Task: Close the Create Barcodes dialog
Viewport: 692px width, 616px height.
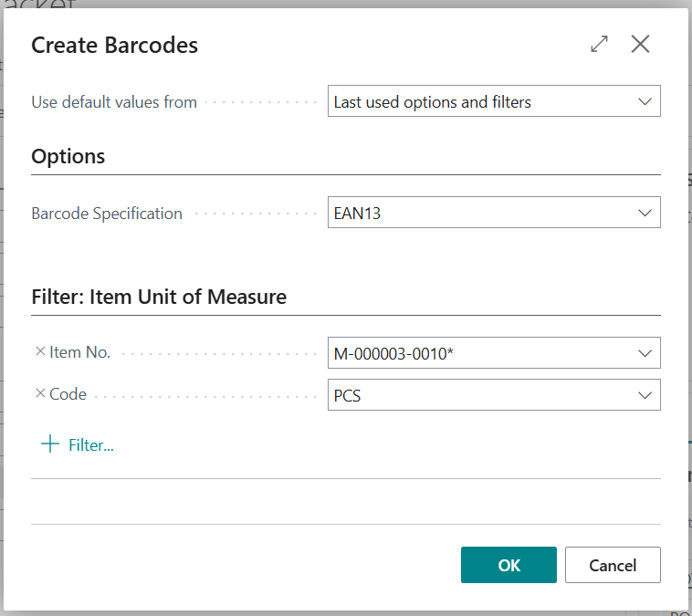Action: (640, 44)
